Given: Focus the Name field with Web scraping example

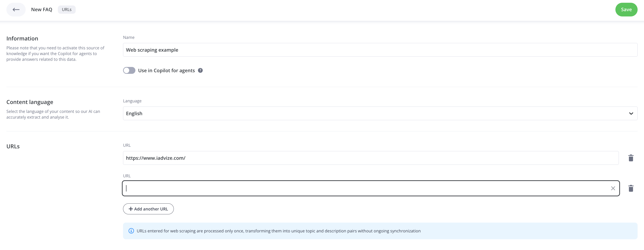Looking at the screenshot, I should [x=380, y=50].
